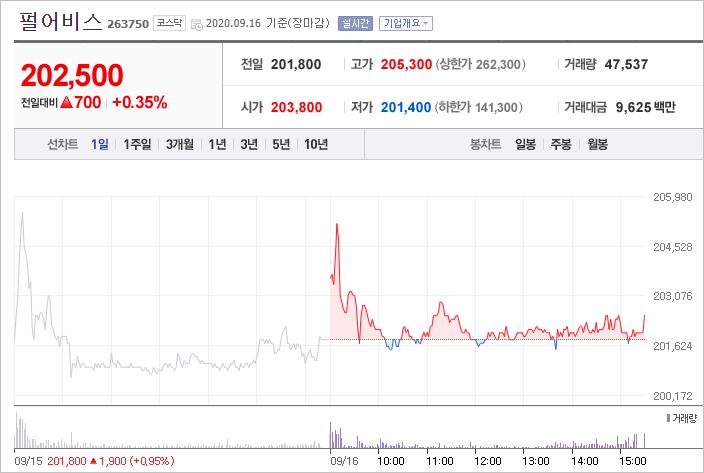Click the 거래량 value 47,537
The image size is (704, 473).
point(626,64)
